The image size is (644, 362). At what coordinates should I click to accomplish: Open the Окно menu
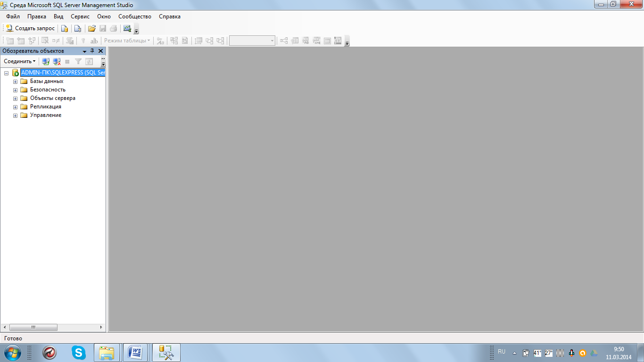coord(104,16)
